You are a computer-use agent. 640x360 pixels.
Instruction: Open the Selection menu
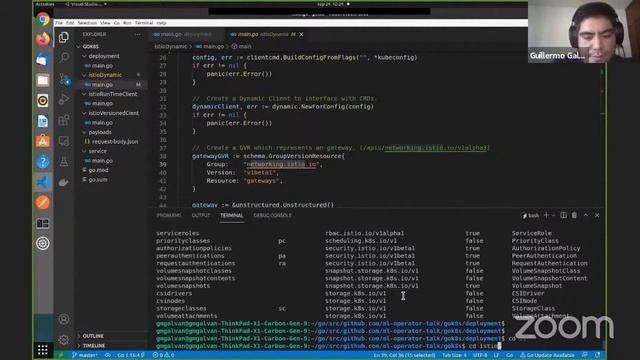pos(87,23)
